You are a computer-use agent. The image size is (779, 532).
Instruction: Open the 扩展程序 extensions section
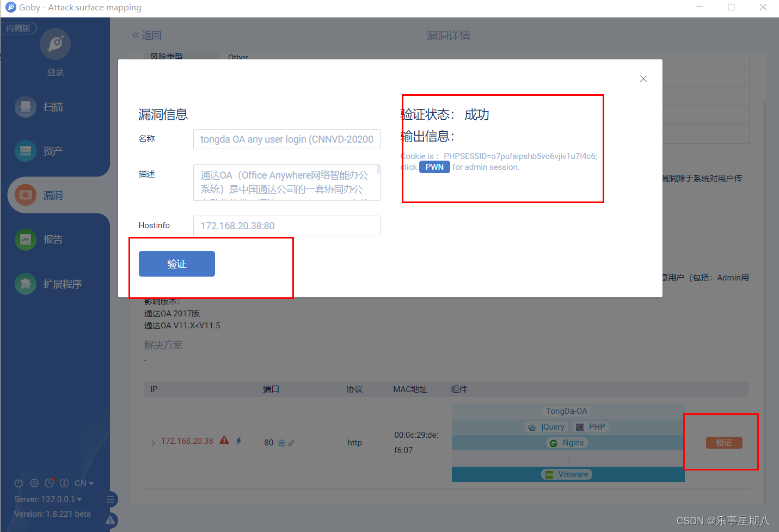(48, 284)
